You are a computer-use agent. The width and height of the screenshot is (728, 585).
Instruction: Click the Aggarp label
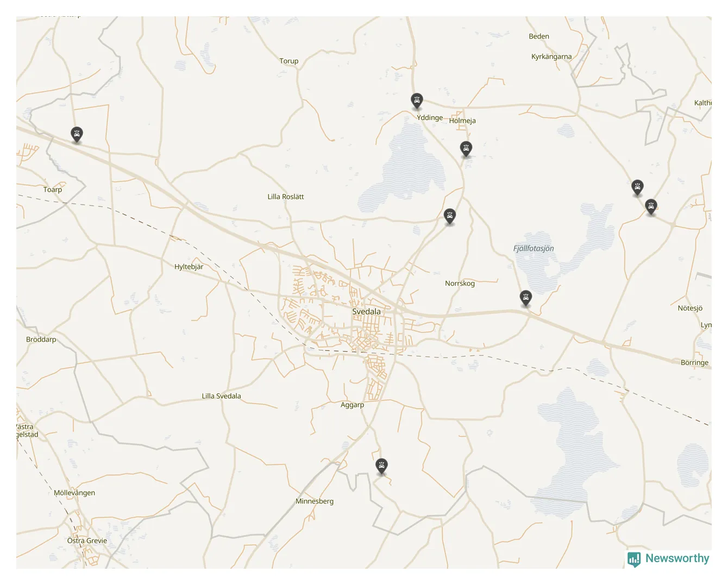(x=353, y=405)
